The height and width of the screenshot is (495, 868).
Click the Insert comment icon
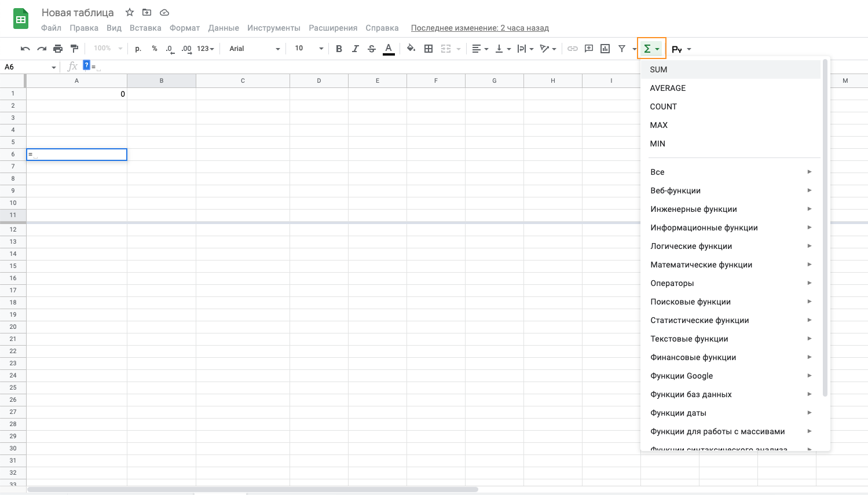pyautogui.click(x=589, y=49)
